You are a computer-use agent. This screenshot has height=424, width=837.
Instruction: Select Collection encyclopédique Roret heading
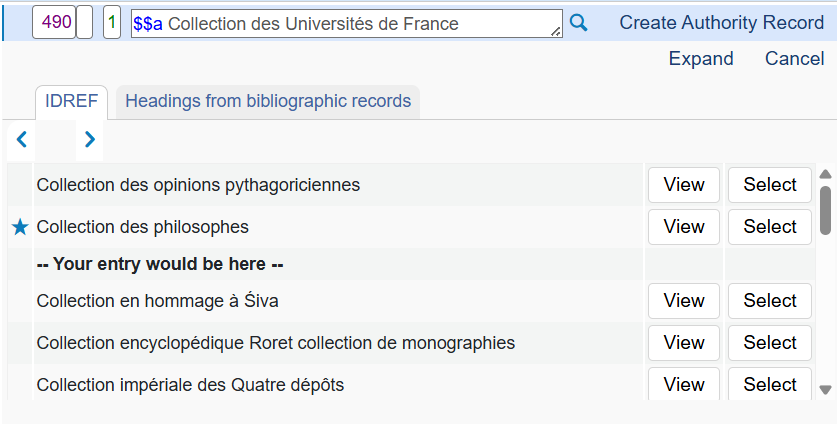coord(769,343)
